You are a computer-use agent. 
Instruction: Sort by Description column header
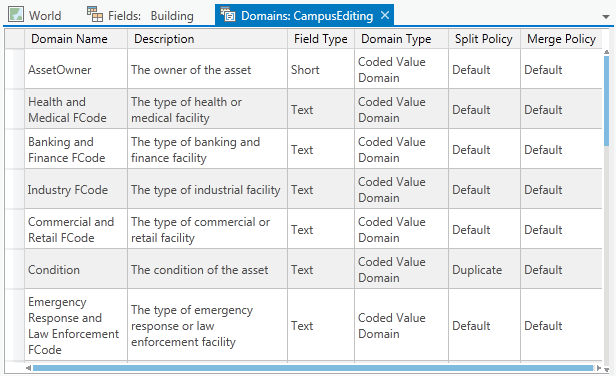[207, 39]
